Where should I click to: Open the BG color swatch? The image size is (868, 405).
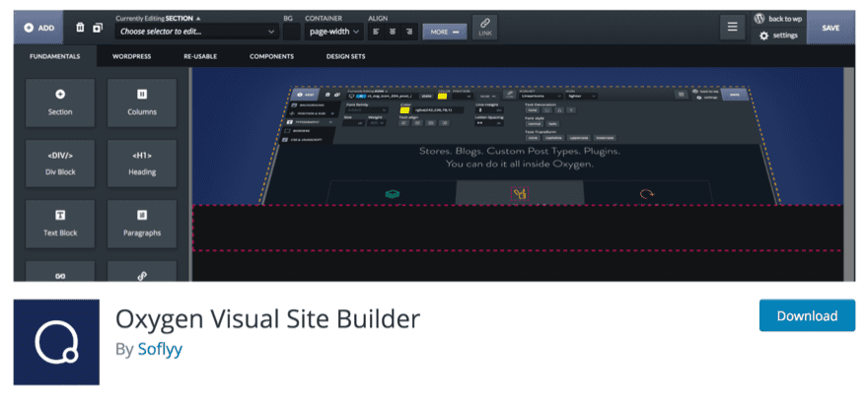[291, 32]
